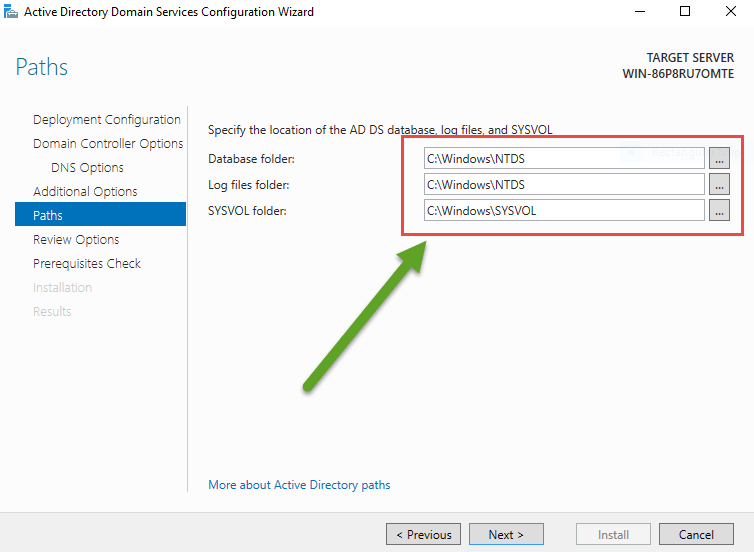This screenshot has height=552, width=754.
Task: Open More about Active Directory paths link
Action: pos(299,485)
